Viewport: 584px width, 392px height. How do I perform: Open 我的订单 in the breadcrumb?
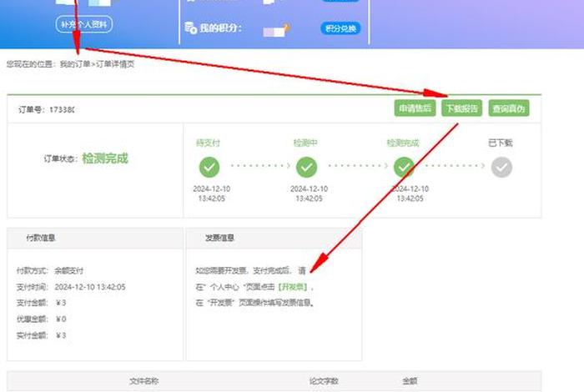point(75,64)
